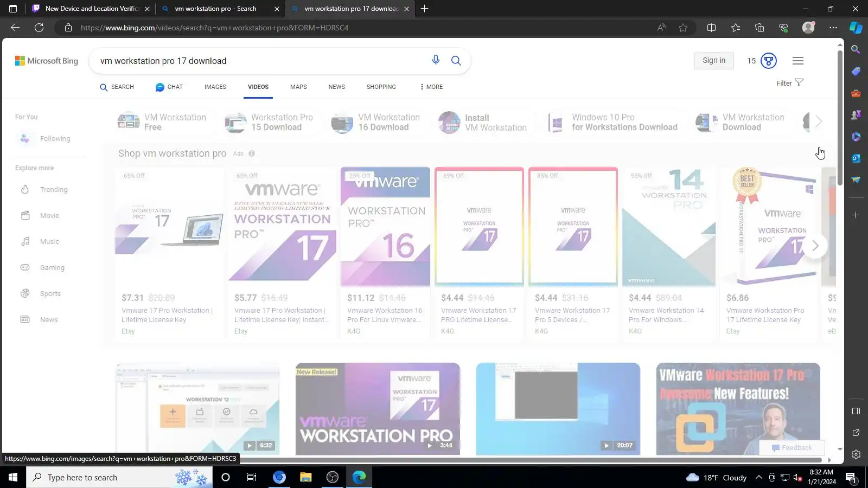Viewport: 868px width, 488px height.
Task: Play Workstation 17 Pro New Features video
Action: pos(738,409)
